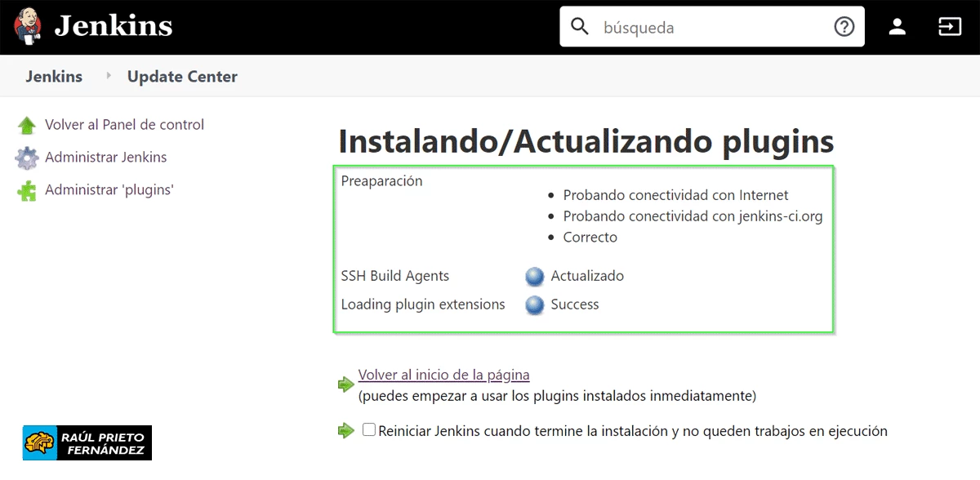Click the gear icon for Administrar Jenkins

[27, 158]
